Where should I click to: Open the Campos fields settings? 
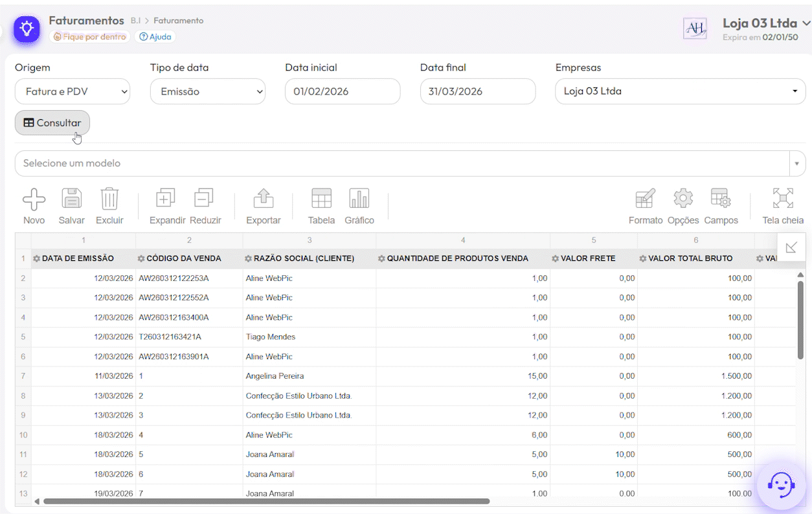click(721, 199)
